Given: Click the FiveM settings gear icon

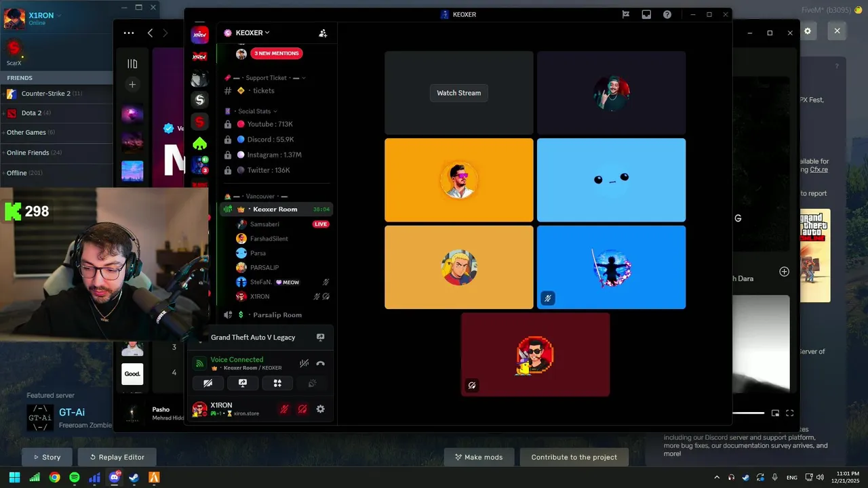Looking at the screenshot, I should 808,31.
